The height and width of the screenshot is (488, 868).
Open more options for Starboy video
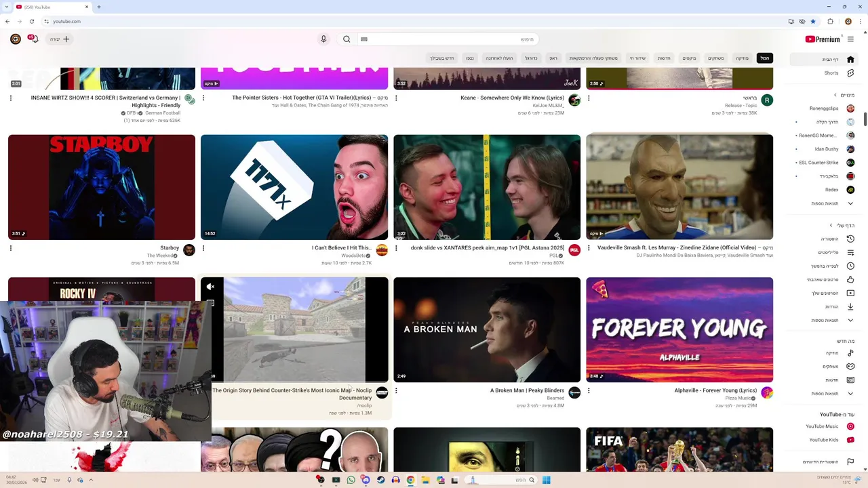(x=11, y=248)
